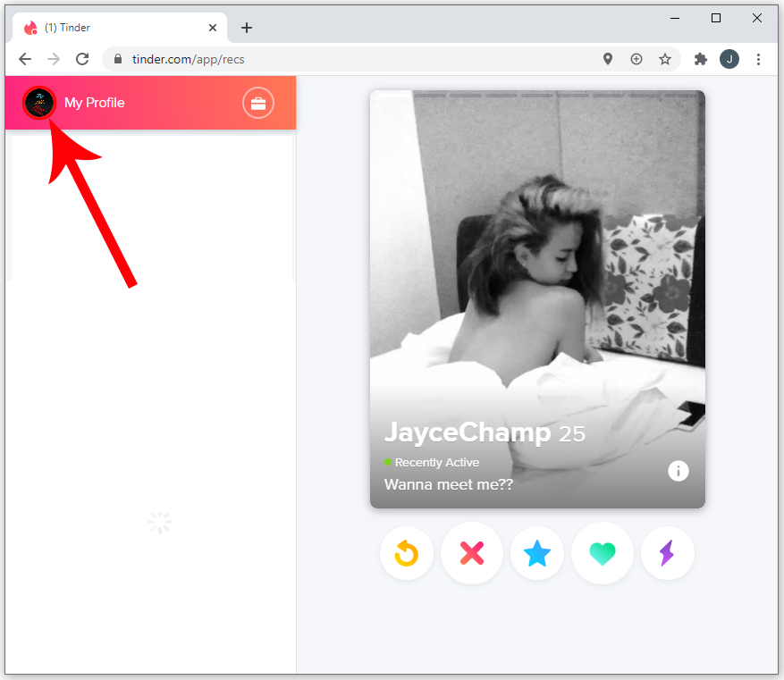This screenshot has height=680, width=784.
Task: Bookmark this page with the star
Action: [x=665, y=59]
